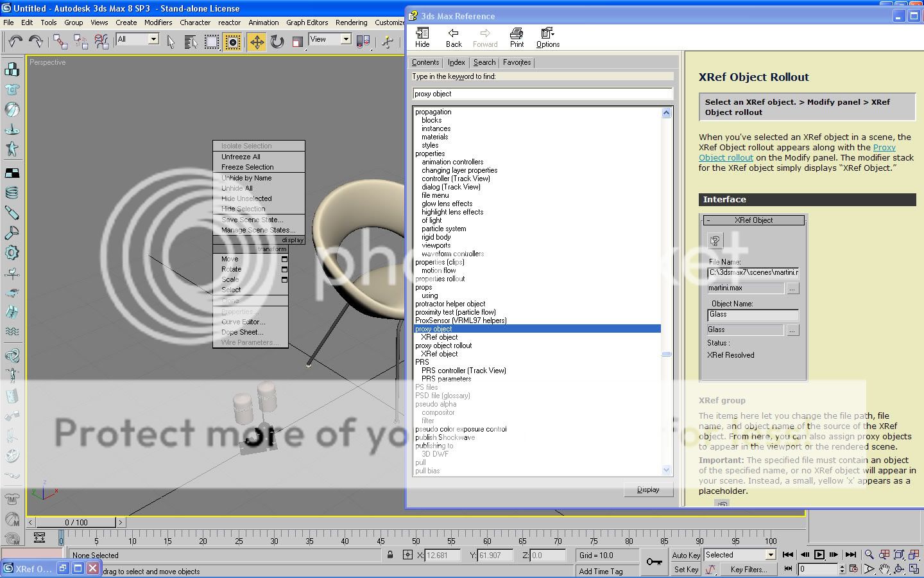Open Rotate settings box in quad menu
The image size is (924, 578).
(x=284, y=270)
